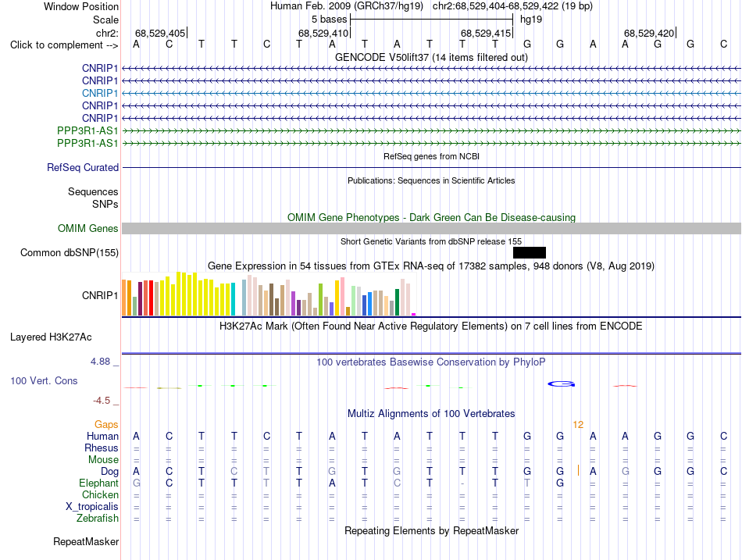Screen dimensions: 742x560
Task: Click the black dbSNP variant block
Action: [530, 252]
